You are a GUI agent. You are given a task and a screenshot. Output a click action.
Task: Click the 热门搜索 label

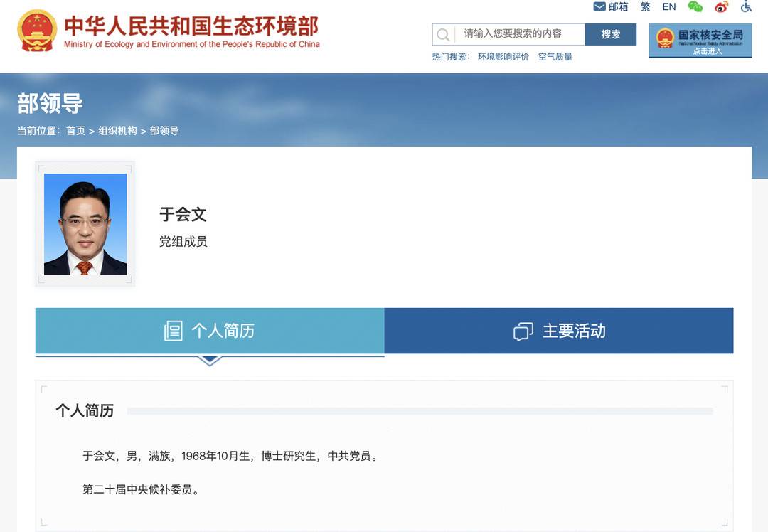pyautogui.click(x=451, y=57)
